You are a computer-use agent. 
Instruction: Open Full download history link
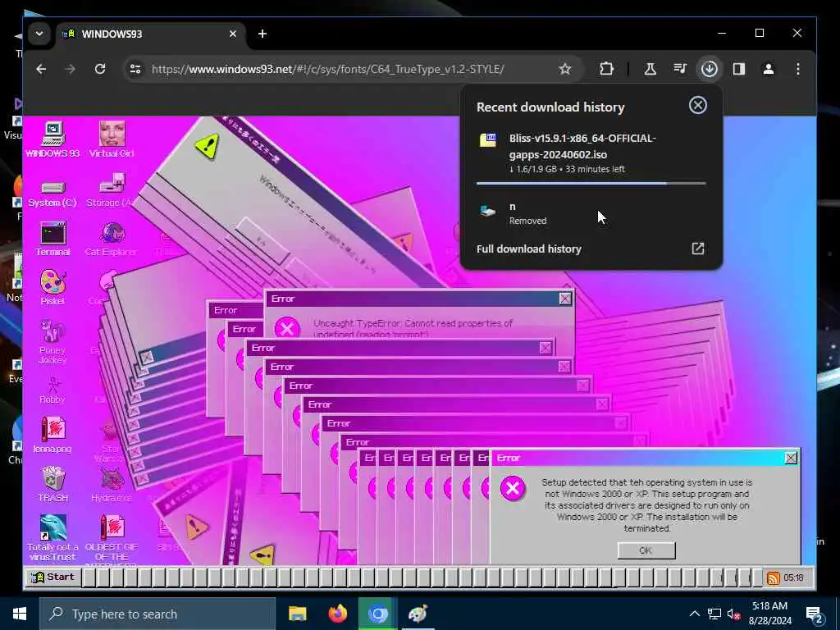pos(591,249)
